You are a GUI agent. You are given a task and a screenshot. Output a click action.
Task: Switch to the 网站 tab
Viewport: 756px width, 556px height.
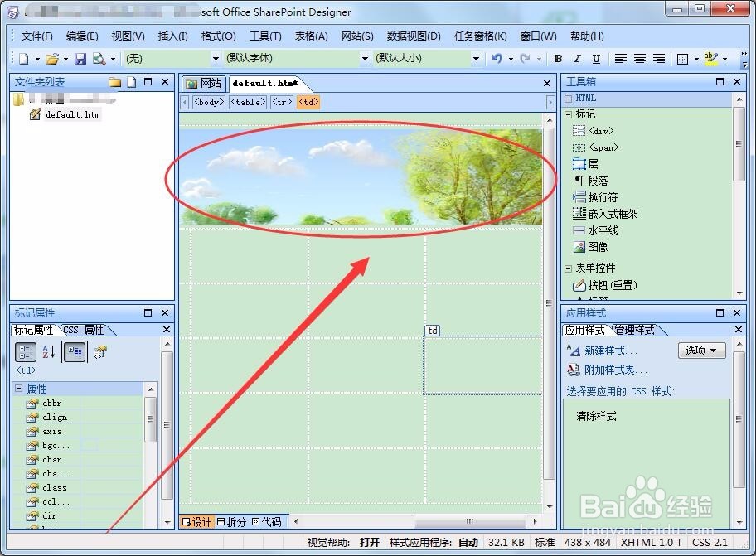click(204, 84)
